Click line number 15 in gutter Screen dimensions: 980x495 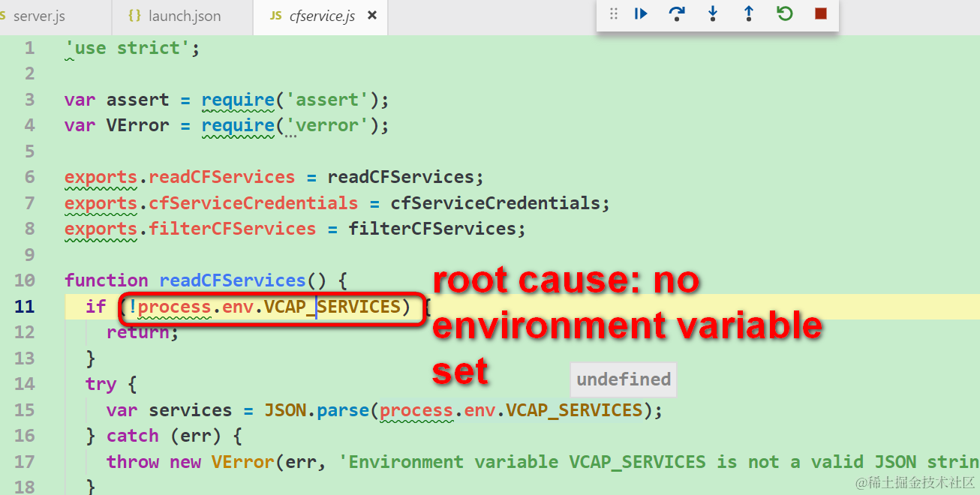coord(25,410)
